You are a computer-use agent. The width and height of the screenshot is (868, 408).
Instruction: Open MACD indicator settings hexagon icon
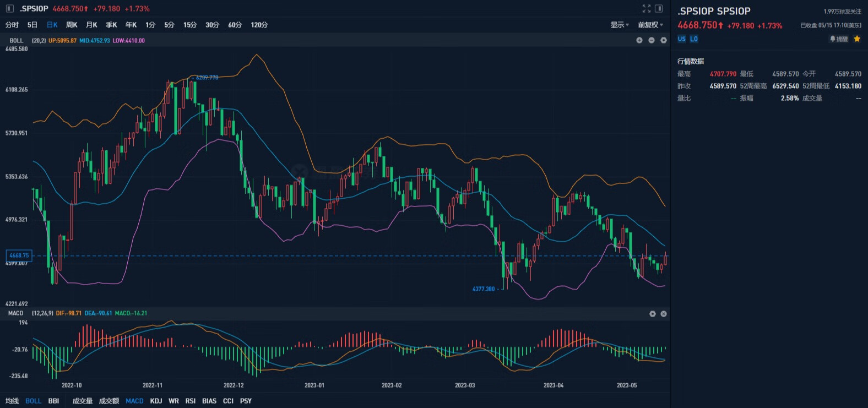pyautogui.click(x=653, y=313)
